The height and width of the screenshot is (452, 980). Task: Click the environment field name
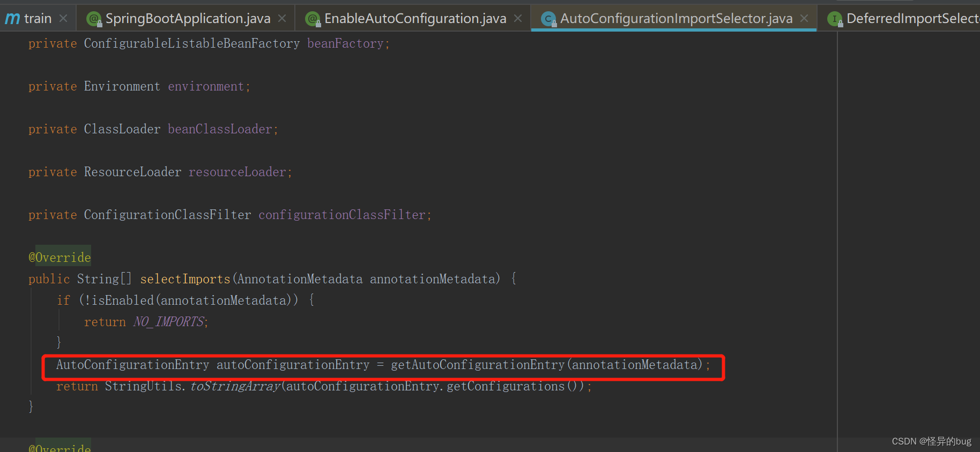click(206, 86)
